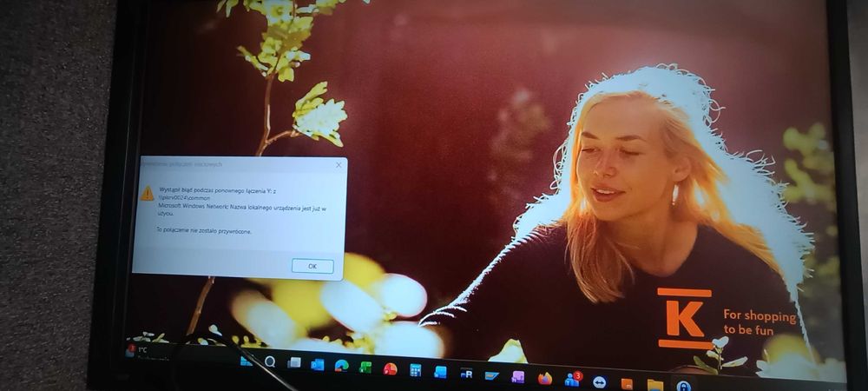Launch Firefox from the taskbar
Screen dimensions: 868x391
pyautogui.click(x=545, y=378)
